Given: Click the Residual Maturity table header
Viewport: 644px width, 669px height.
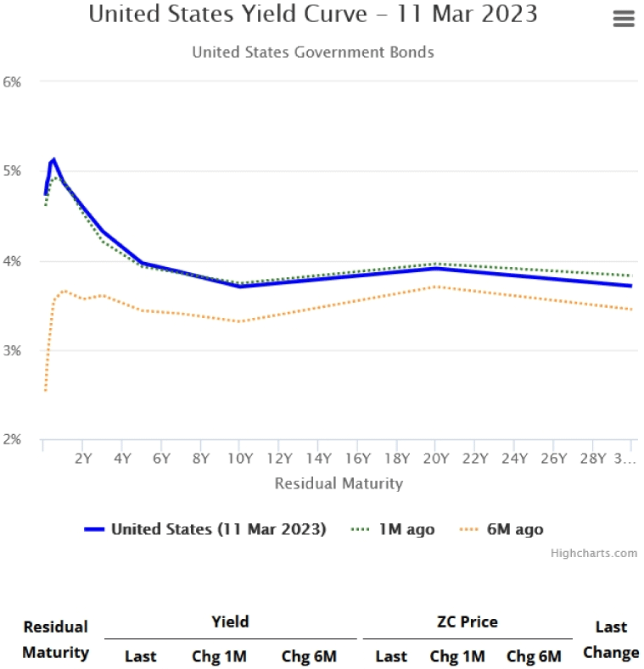Looking at the screenshot, I should 55,639.
